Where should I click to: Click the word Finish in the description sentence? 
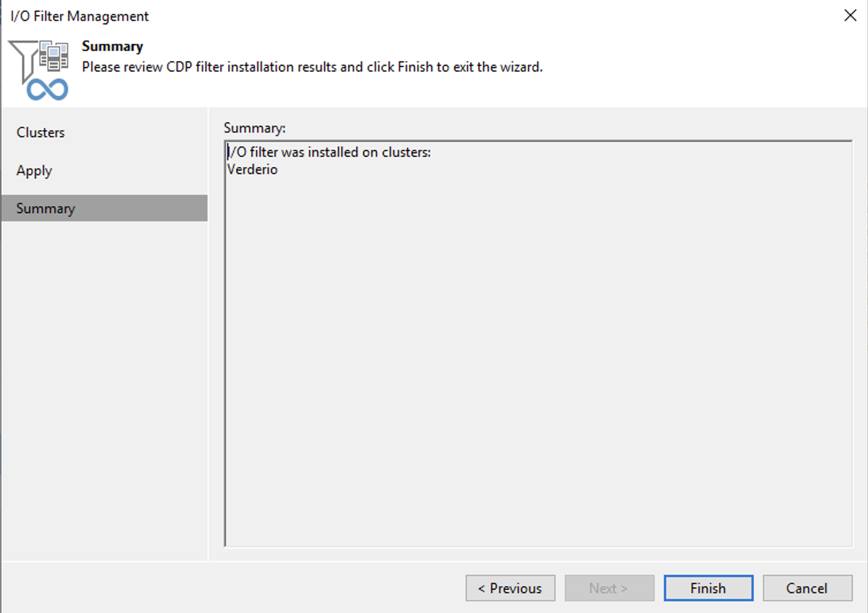(415, 67)
